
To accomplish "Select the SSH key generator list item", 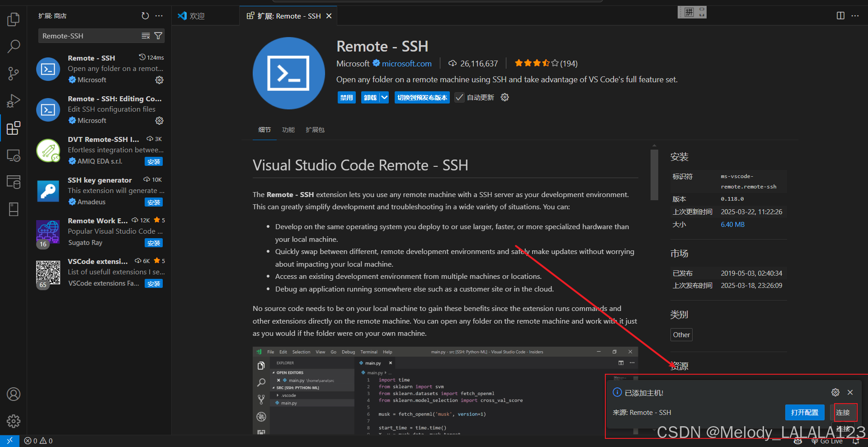I will point(100,191).
